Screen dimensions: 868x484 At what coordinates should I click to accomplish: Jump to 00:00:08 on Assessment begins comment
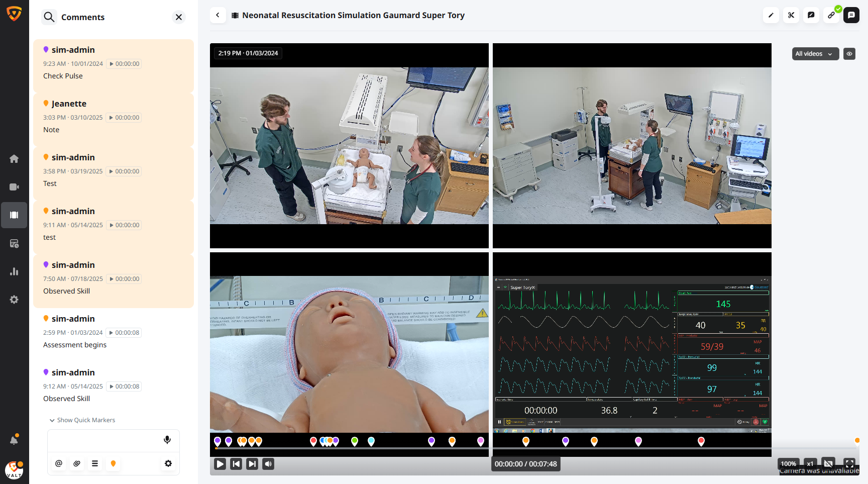(x=124, y=333)
